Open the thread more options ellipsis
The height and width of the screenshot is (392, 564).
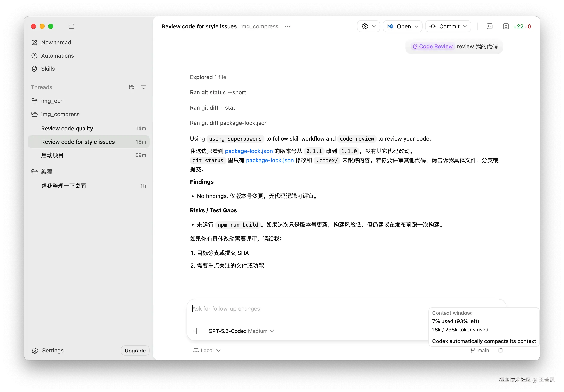tap(288, 26)
